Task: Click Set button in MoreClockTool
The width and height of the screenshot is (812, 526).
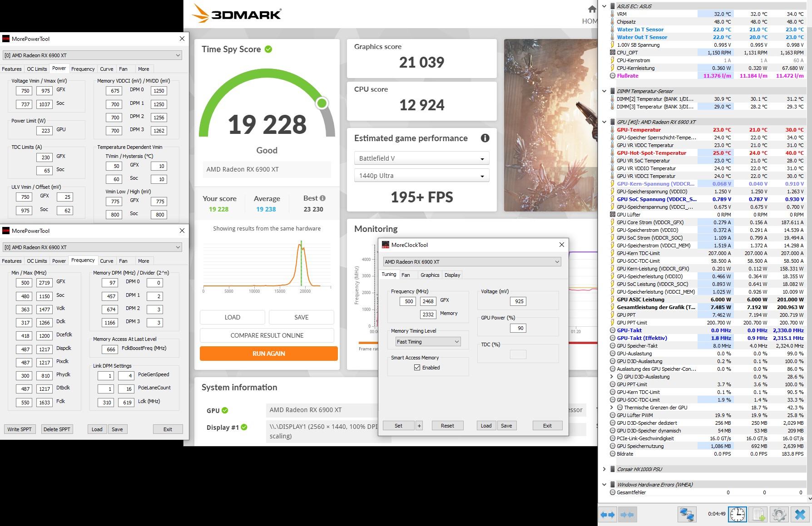Action: [x=398, y=426]
